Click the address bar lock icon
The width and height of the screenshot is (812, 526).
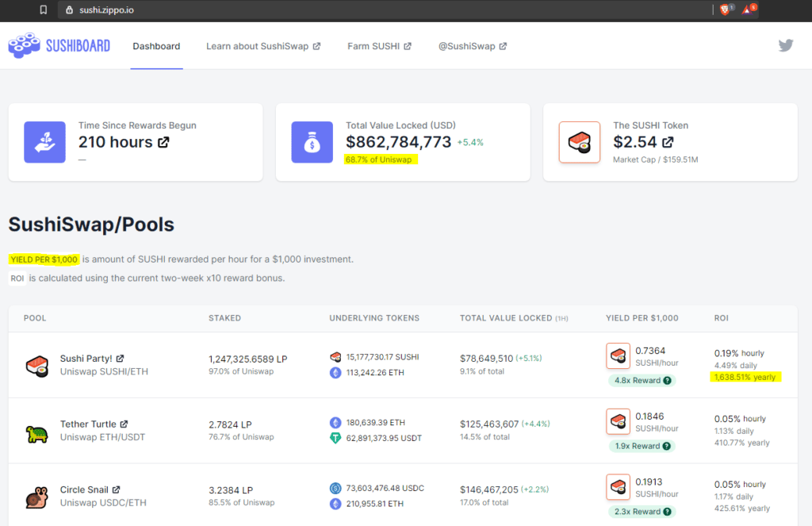pos(70,10)
